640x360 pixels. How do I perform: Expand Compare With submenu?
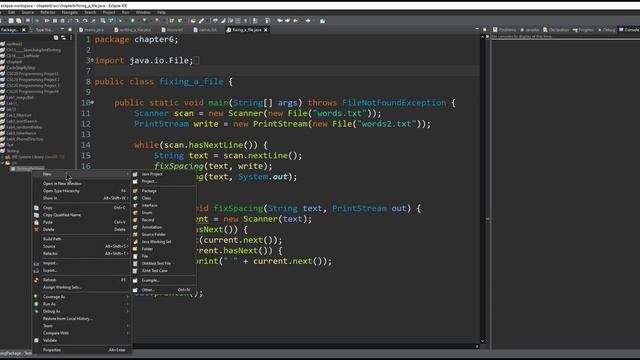[x=81, y=333]
